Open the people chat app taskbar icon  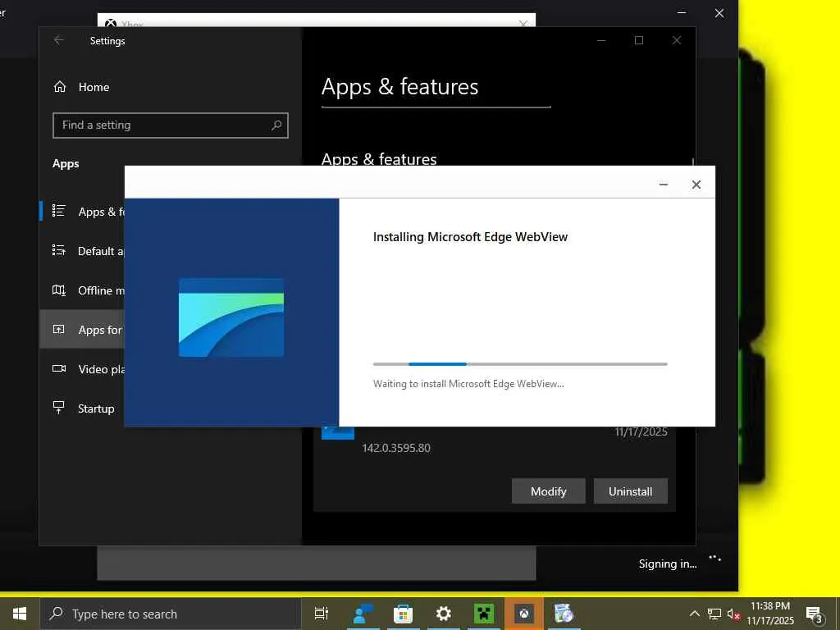coord(362,614)
